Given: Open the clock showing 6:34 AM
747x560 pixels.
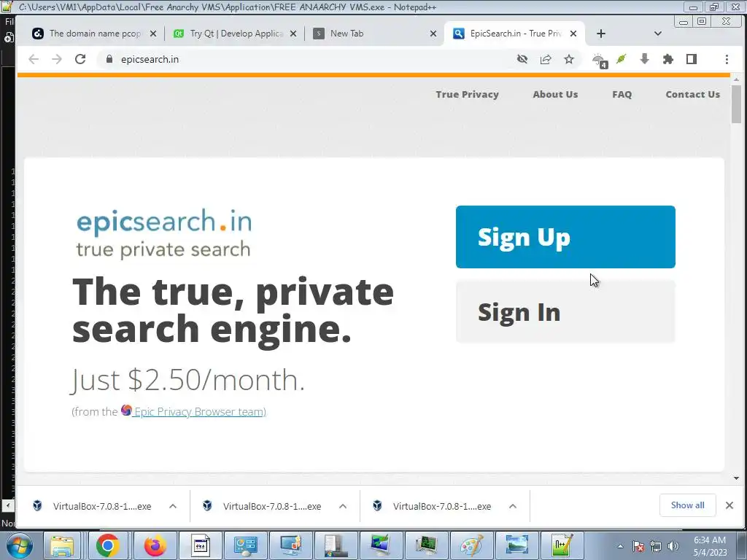Looking at the screenshot, I should 710,546.
